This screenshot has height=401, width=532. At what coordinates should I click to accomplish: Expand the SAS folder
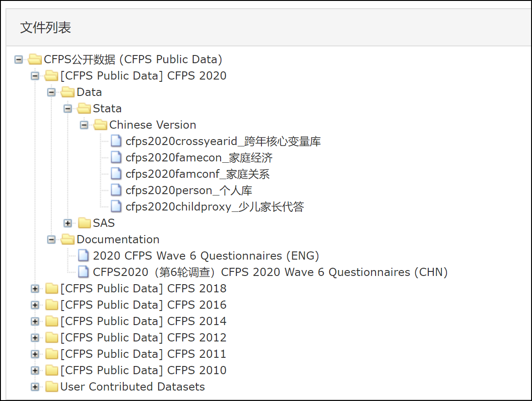click(68, 223)
